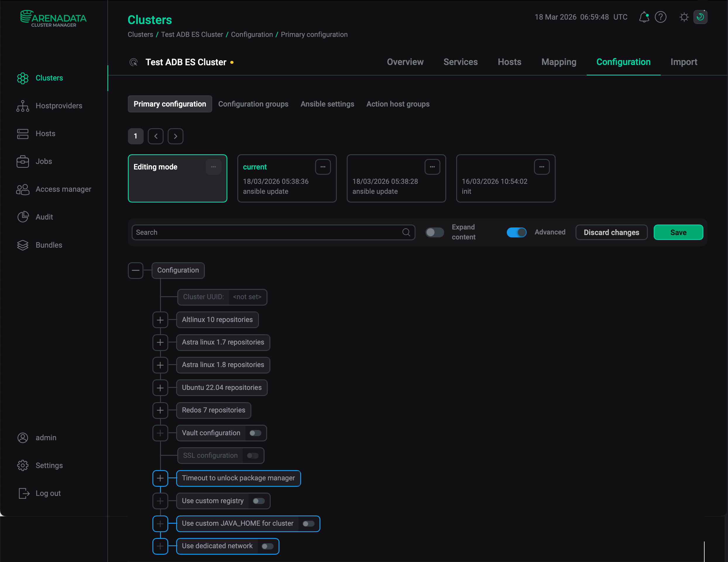Disable the Advanced toggle
Screen dimensions: 728x562
(x=516, y=232)
